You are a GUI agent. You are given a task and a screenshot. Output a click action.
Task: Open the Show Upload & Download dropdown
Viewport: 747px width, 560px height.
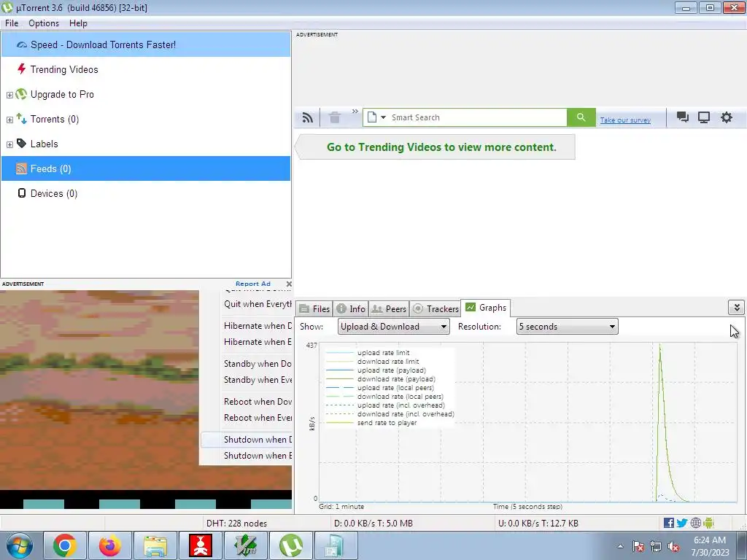[393, 327]
